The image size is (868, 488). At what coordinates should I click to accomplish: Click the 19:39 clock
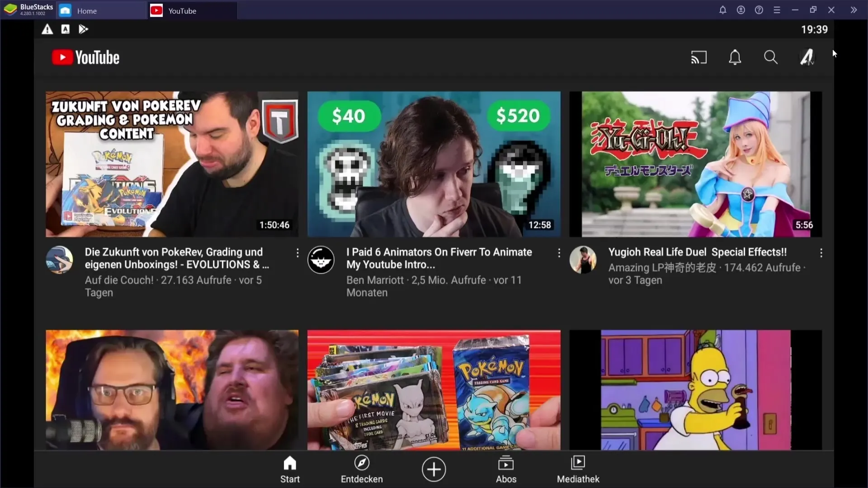[814, 30]
